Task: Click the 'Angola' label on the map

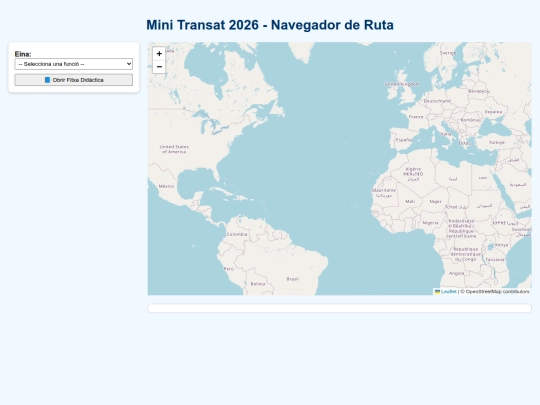Action: (456, 273)
